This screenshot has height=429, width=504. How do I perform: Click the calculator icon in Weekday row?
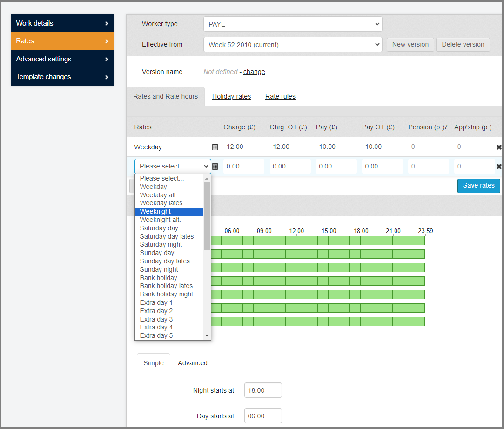click(215, 147)
